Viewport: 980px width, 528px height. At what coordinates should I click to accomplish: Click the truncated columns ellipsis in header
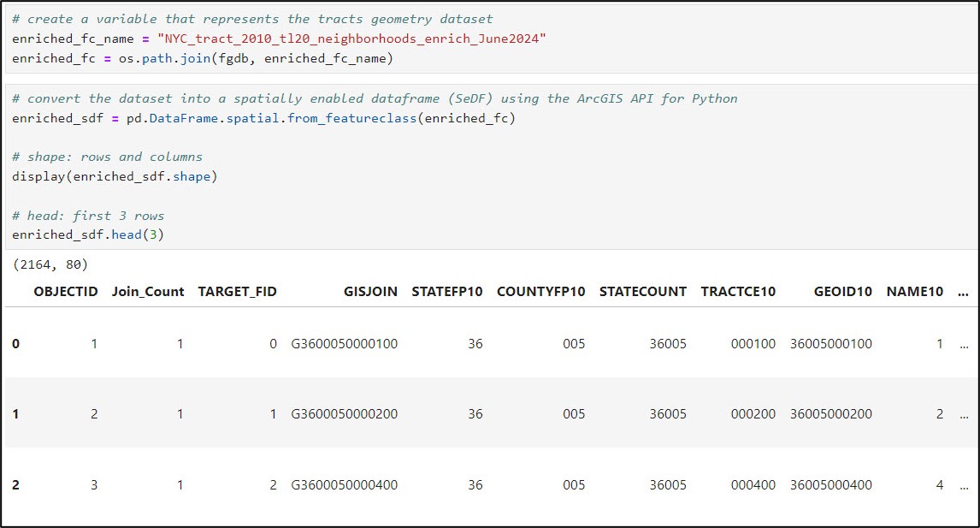[964, 291]
